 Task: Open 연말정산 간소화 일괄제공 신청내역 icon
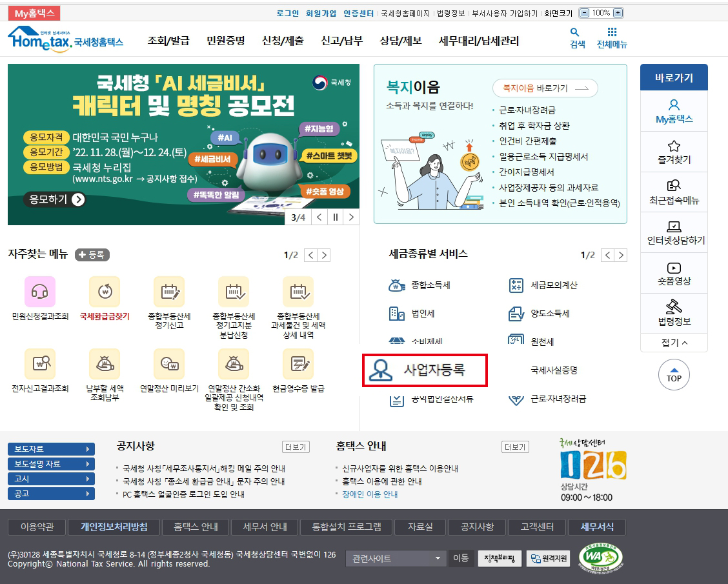coord(234,364)
